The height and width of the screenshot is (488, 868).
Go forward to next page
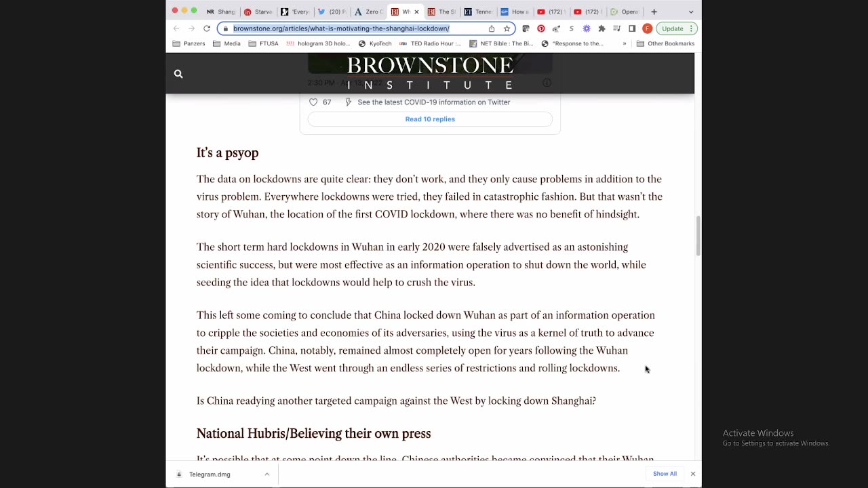pyautogui.click(x=191, y=28)
